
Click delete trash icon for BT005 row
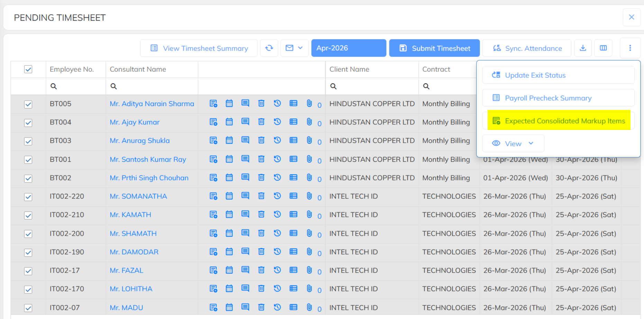[261, 103]
